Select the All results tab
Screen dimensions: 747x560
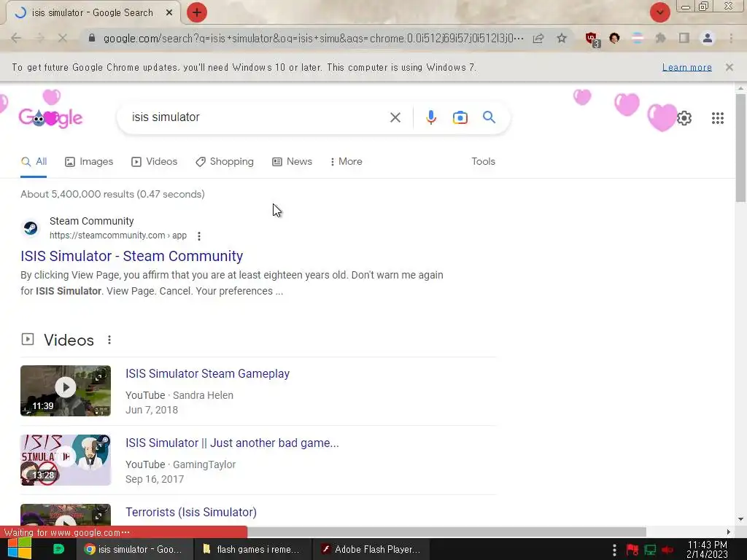(x=34, y=161)
